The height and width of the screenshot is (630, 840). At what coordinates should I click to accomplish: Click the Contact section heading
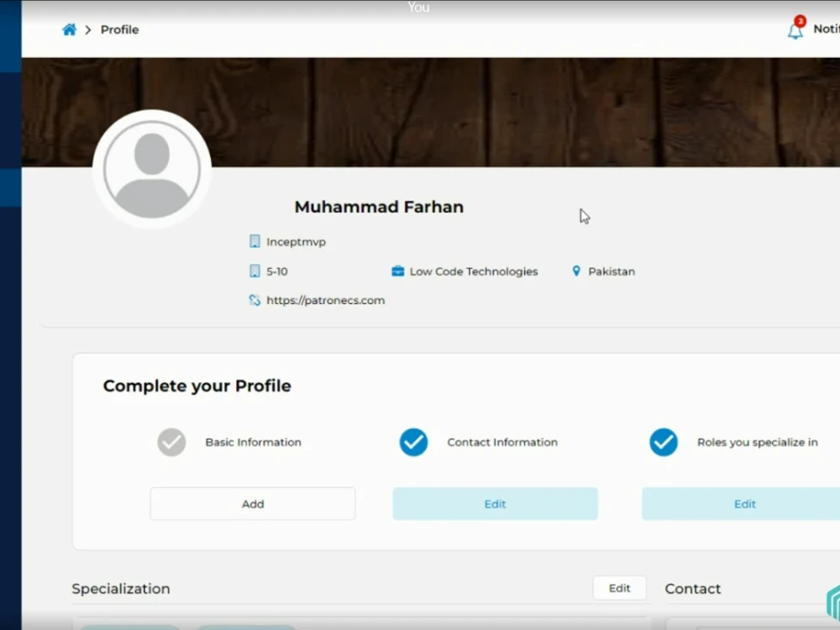point(693,589)
